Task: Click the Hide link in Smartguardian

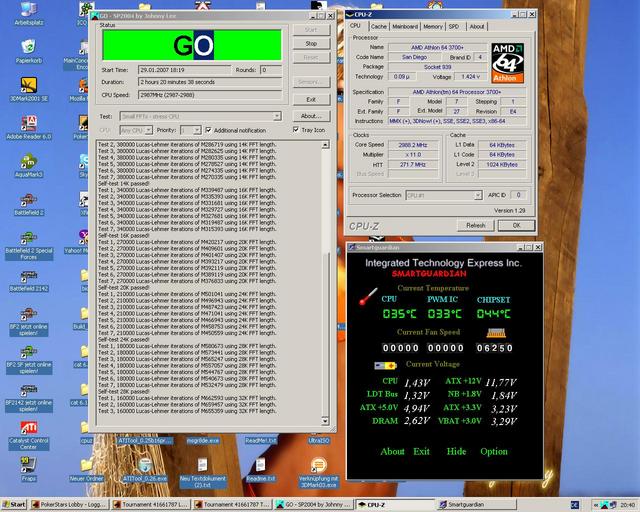Action: [x=456, y=452]
